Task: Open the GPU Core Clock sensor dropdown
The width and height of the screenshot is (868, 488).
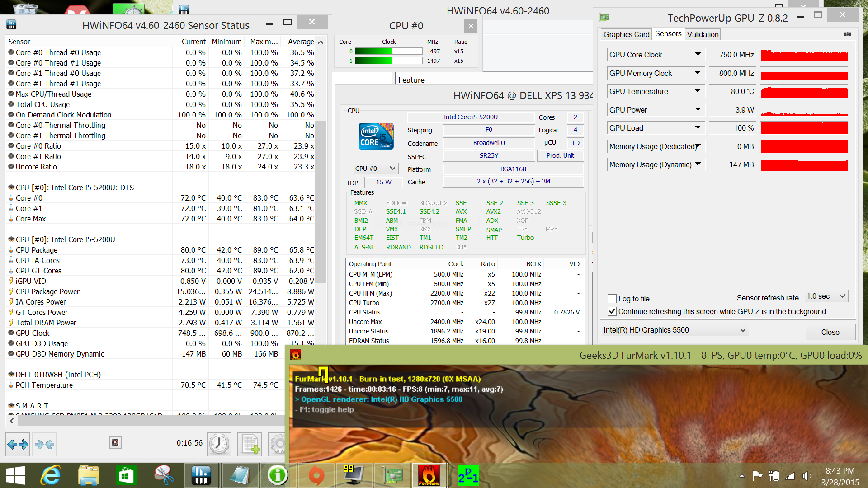Action: click(698, 55)
